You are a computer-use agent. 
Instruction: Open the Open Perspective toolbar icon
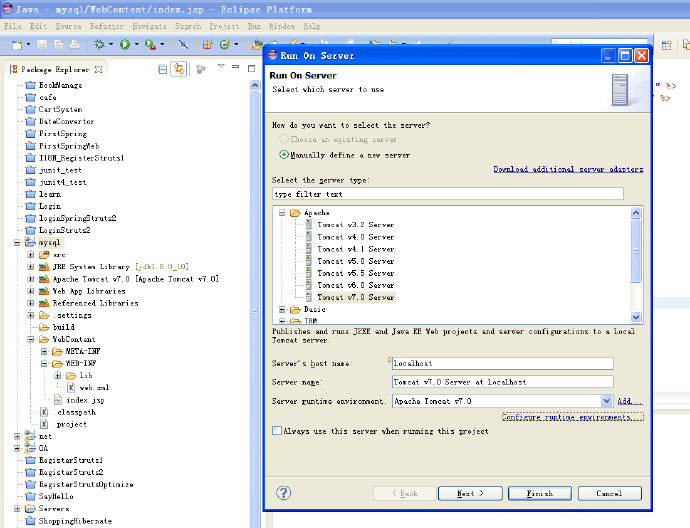[x=667, y=45]
